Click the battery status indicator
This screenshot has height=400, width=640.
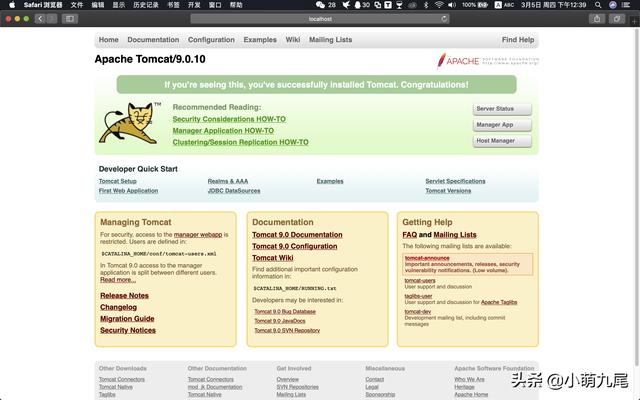[x=483, y=5]
